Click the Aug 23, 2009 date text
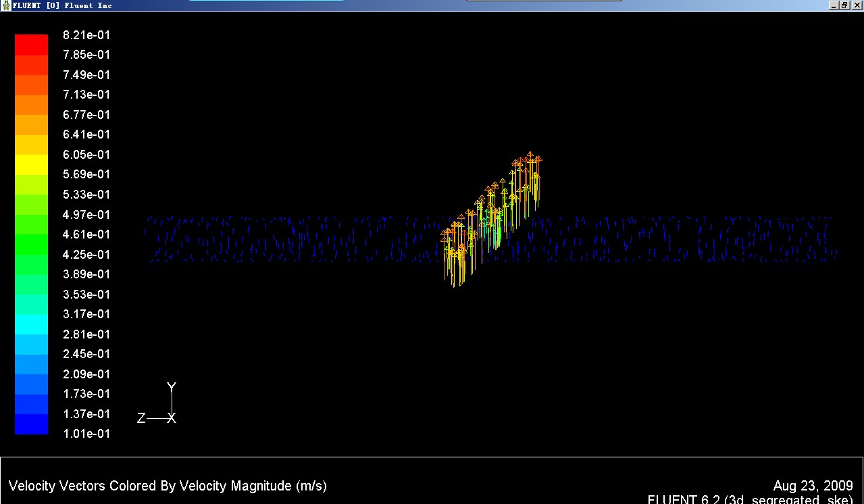This screenshot has height=504, width=864. pos(813,486)
